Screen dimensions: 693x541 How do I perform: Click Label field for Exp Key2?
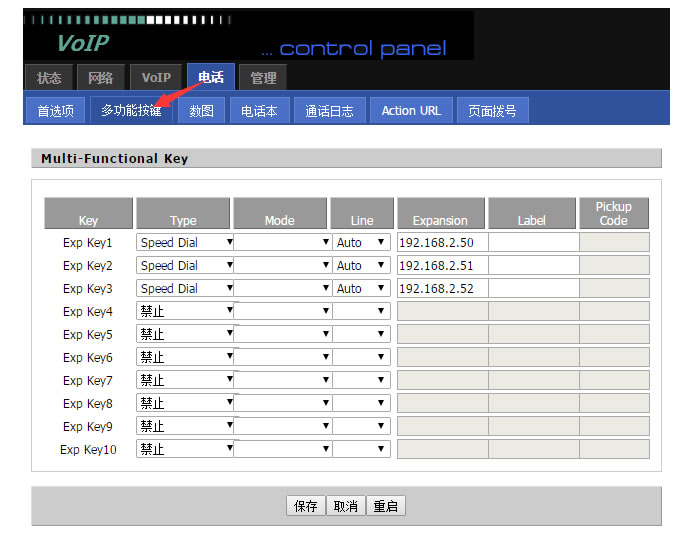[533, 265]
